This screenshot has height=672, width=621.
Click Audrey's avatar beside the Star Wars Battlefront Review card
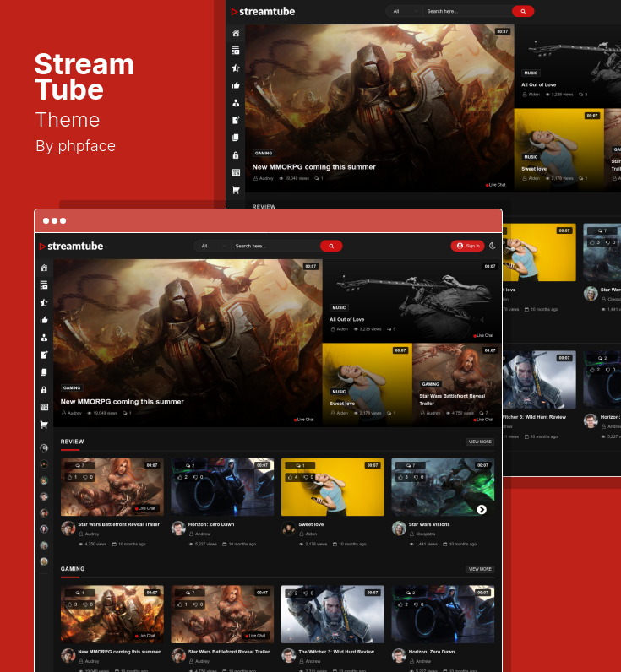(68, 528)
